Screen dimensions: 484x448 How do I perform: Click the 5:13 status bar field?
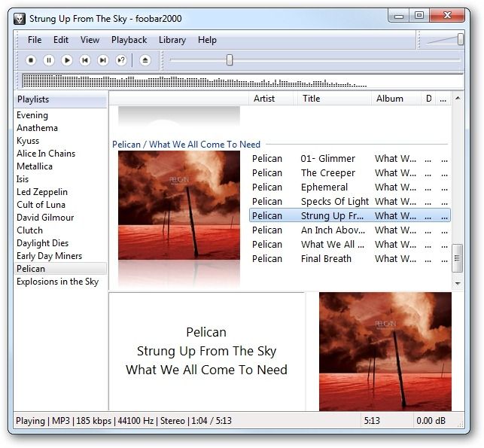(x=372, y=421)
